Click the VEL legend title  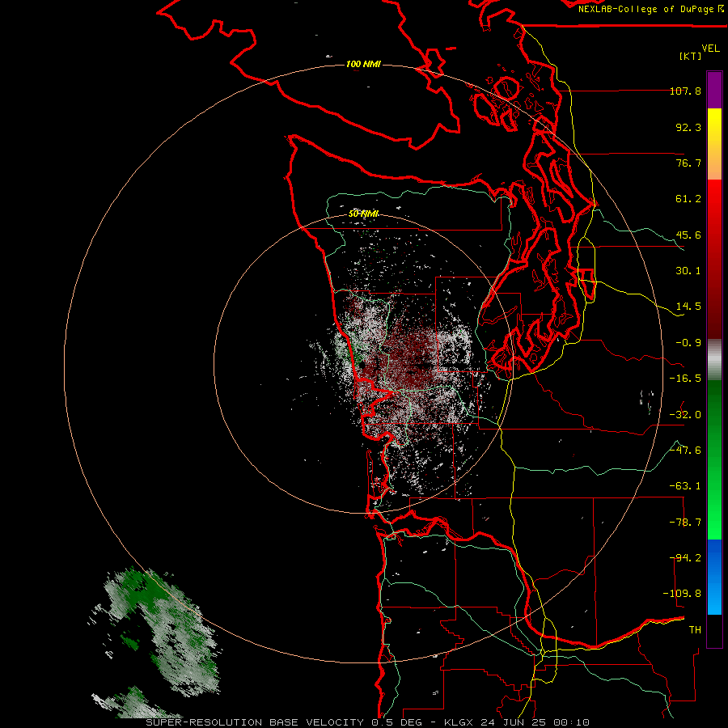pyautogui.click(x=710, y=49)
